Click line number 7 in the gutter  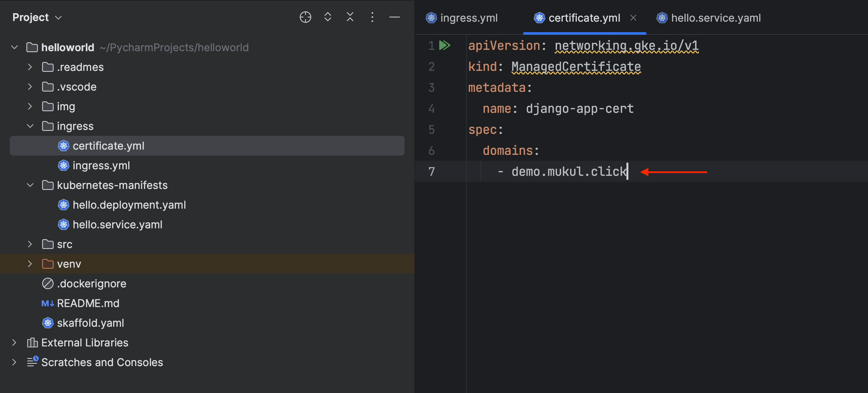(431, 171)
